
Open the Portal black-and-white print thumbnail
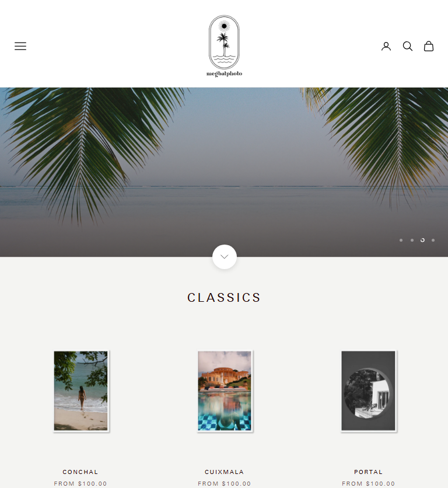pyautogui.click(x=368, y=391)
